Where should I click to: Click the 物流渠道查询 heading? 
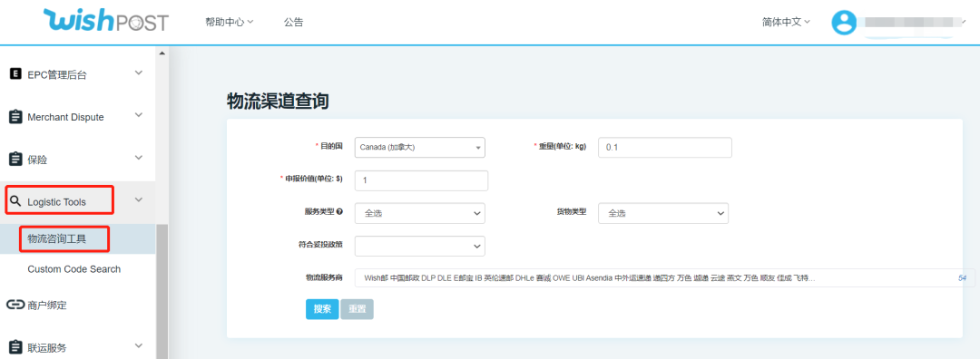[x=279, y=102]
